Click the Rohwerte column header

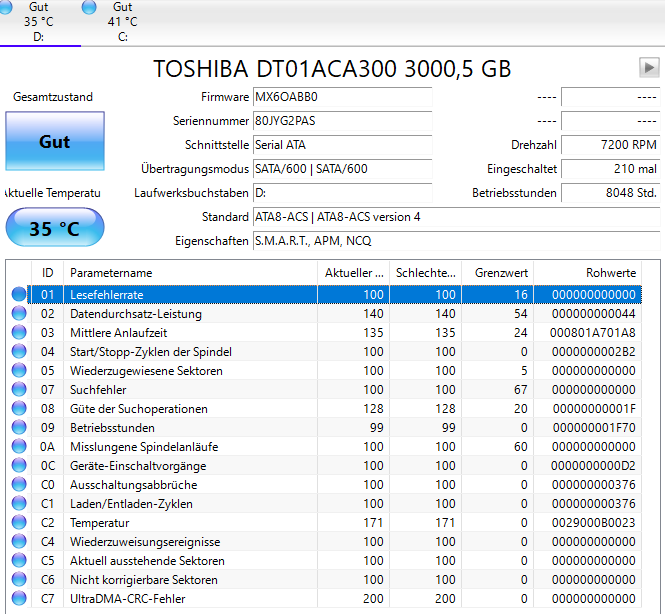coord(587,273)
